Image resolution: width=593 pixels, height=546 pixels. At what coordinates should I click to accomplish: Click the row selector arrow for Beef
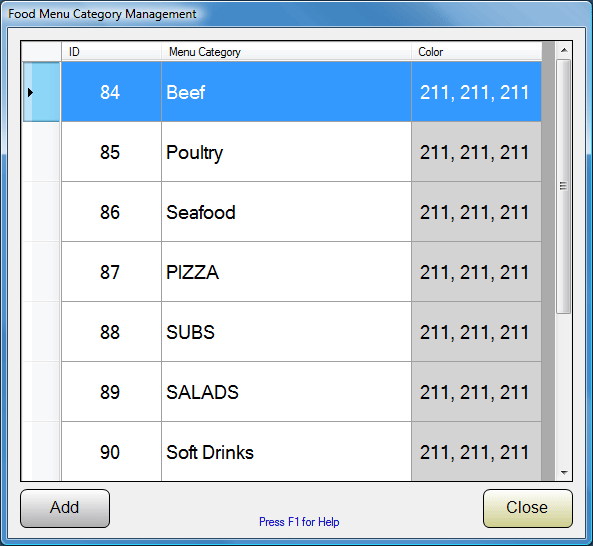(x=41, y=92)
